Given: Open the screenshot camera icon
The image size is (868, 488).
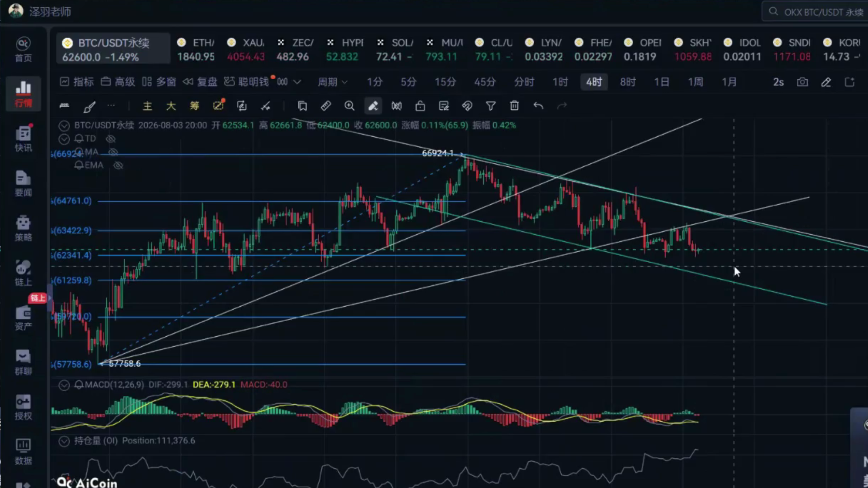Looking at the screenshot, I should click(802, 82).
